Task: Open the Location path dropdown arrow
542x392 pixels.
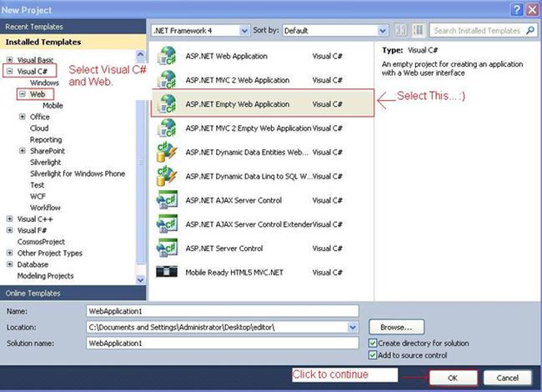Action: (353, 327)
